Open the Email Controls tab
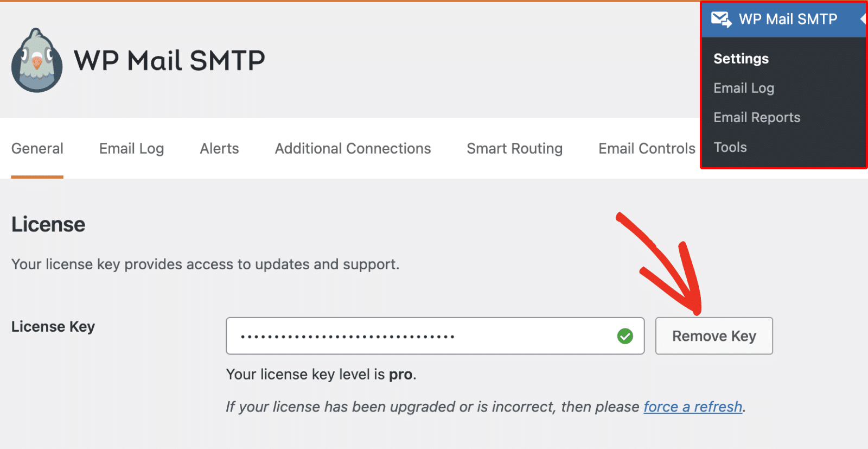 tap(647, 148)
